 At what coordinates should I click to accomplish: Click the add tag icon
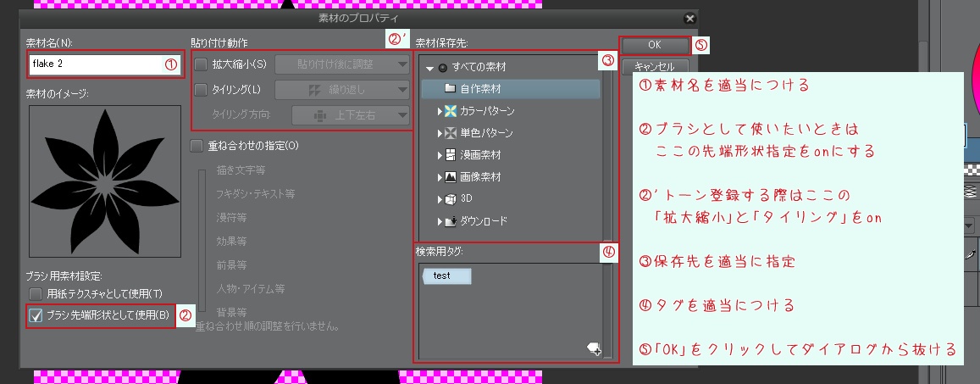(595, 348)
